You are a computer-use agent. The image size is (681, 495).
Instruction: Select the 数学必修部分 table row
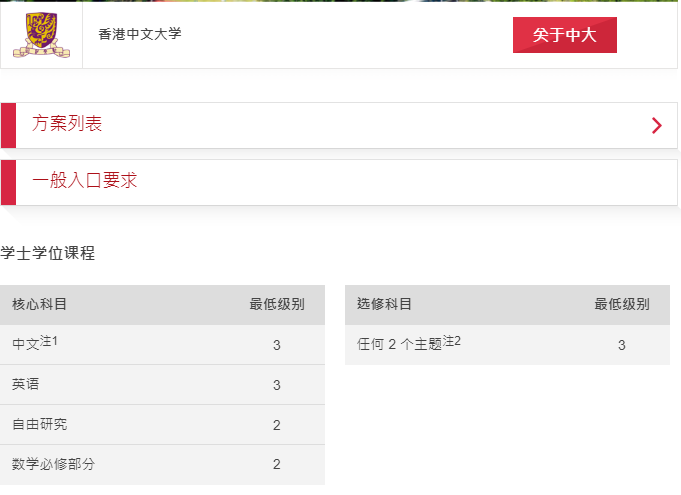coord(162,465)
